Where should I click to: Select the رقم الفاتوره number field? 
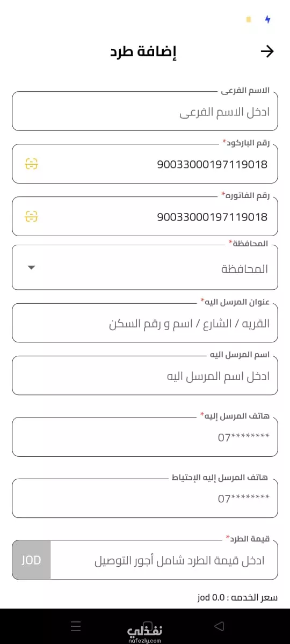(x=145, y=216)
